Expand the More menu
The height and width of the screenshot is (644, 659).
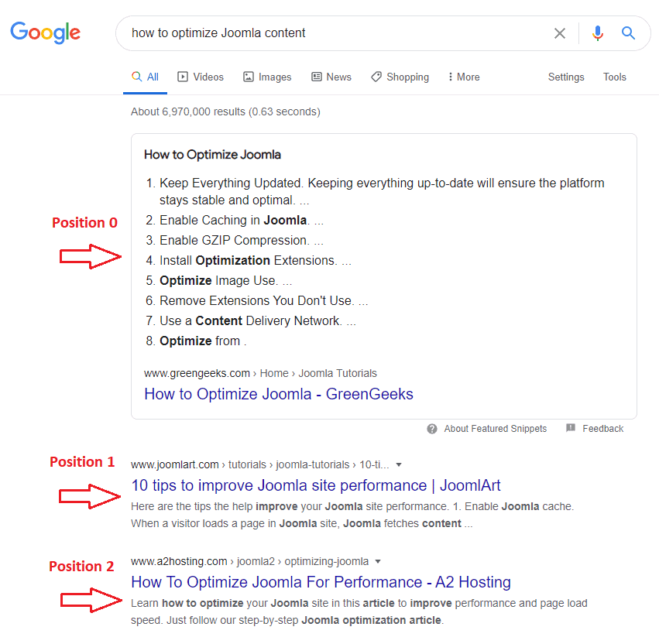[464, 77]
